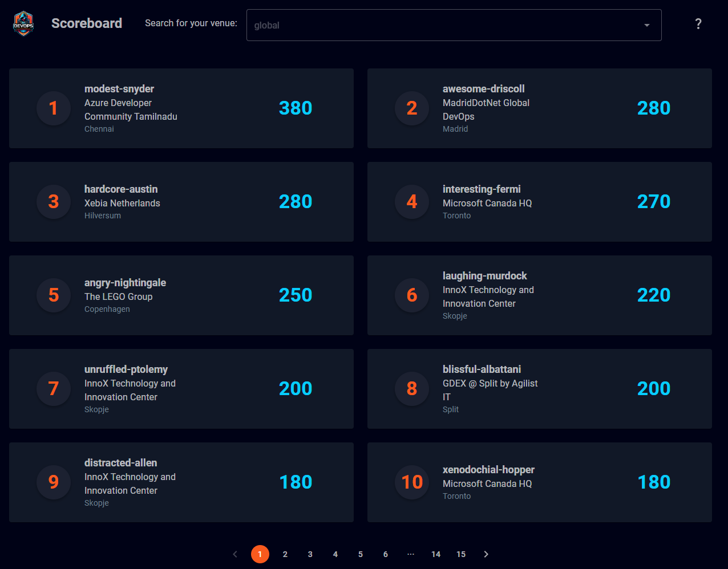Select team blissful-albattani
Screen dimensions: 728x569
pyautogui.click(x=482, y=369)
